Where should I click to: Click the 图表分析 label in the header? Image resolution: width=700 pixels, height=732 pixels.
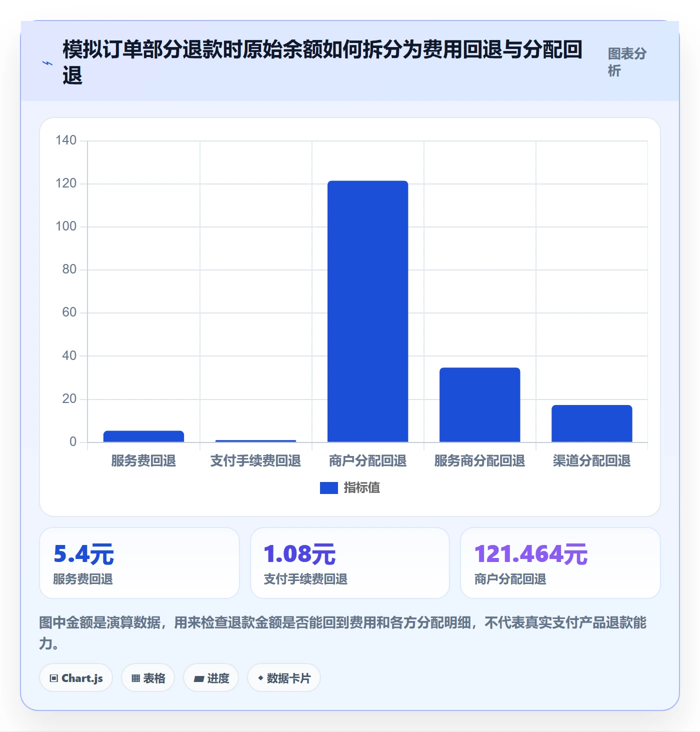coord(627,62)
